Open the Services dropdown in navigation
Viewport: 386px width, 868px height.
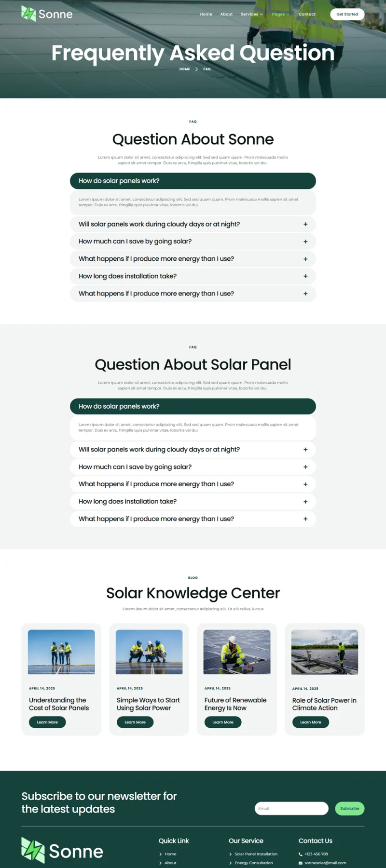[252, 14]
